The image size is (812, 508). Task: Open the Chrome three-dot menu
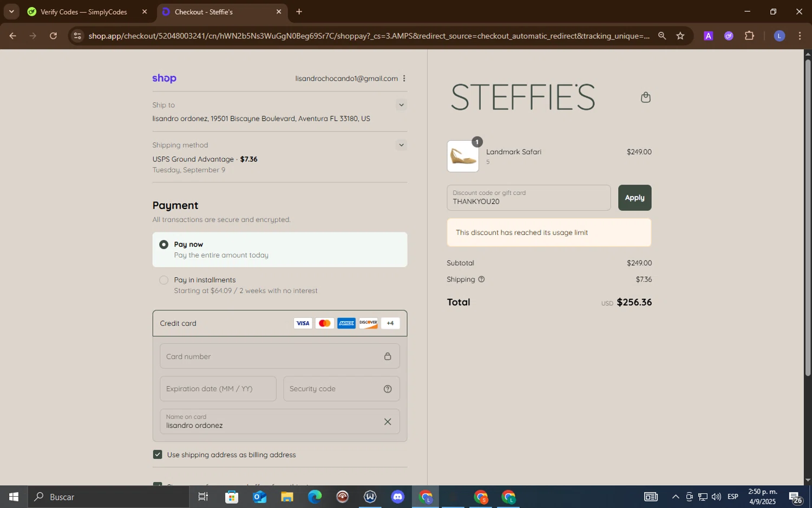800,36
